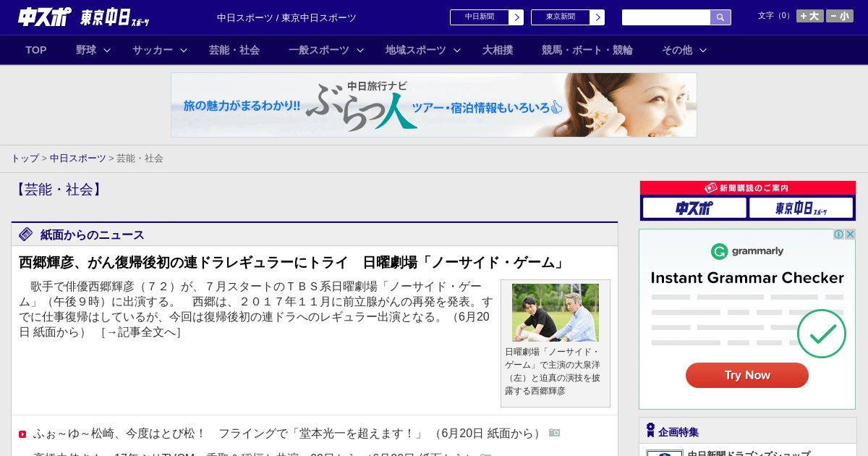Click the ぶらっ人 travel banner ad

[434, 105]
